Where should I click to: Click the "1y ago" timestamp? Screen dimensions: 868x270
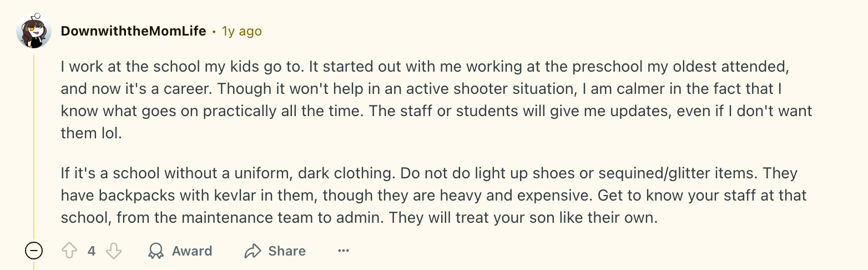coord(241,31)
